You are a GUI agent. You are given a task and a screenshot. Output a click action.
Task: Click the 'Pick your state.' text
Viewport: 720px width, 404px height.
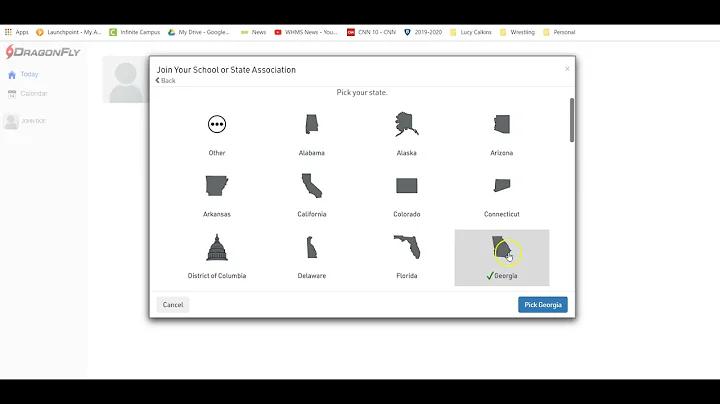[x=362, y=92]
